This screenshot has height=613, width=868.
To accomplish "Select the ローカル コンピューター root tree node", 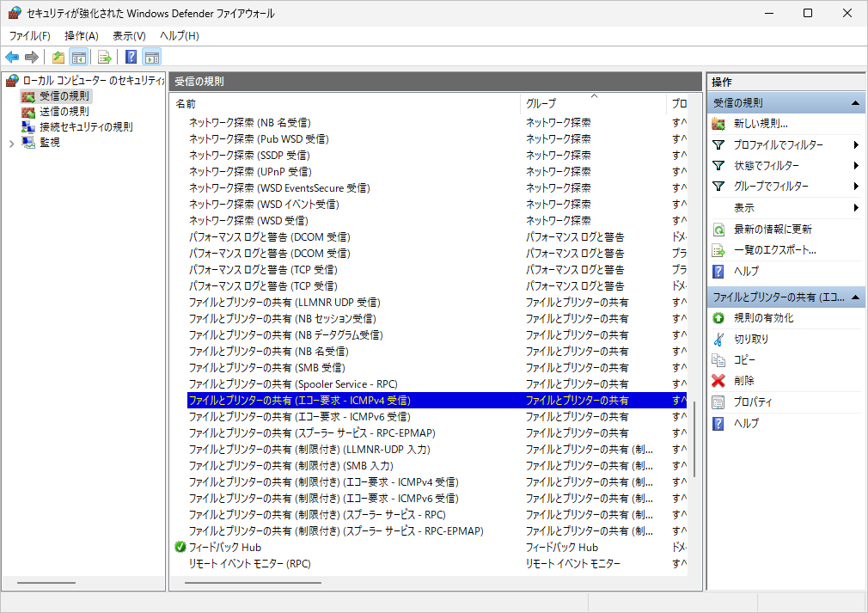I will click(x=93, y=80).
